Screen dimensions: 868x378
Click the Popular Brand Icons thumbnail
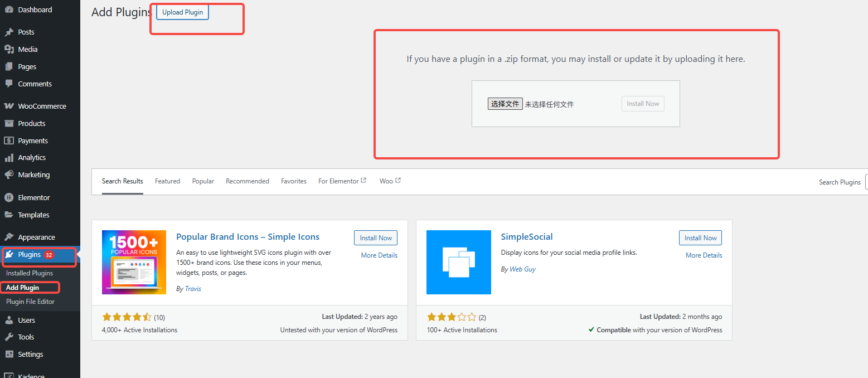134,262
